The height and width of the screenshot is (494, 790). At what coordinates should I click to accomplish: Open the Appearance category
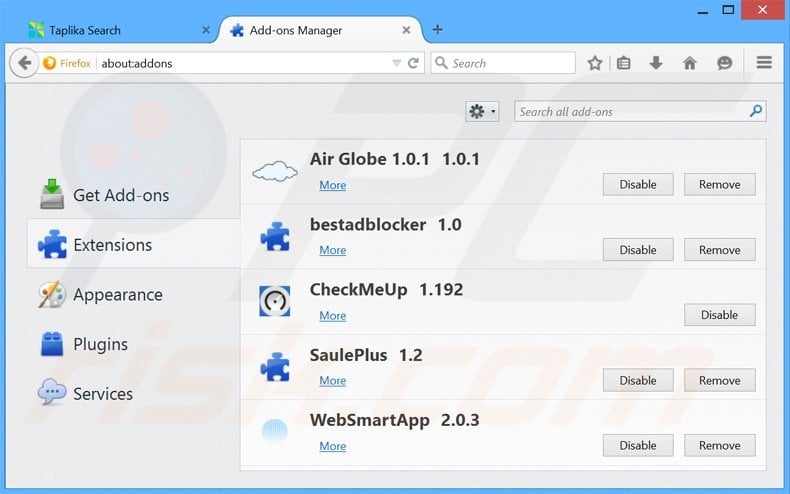134,294
